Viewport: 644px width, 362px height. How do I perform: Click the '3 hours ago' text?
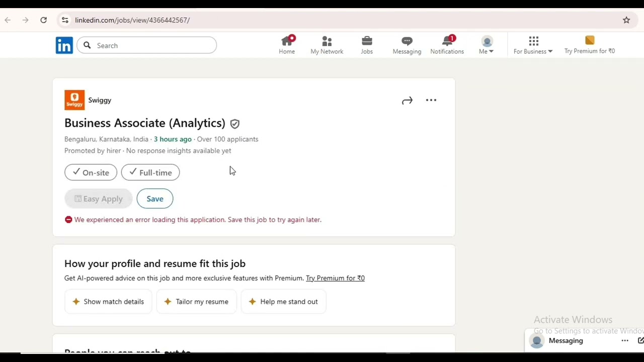click(173, 139)
